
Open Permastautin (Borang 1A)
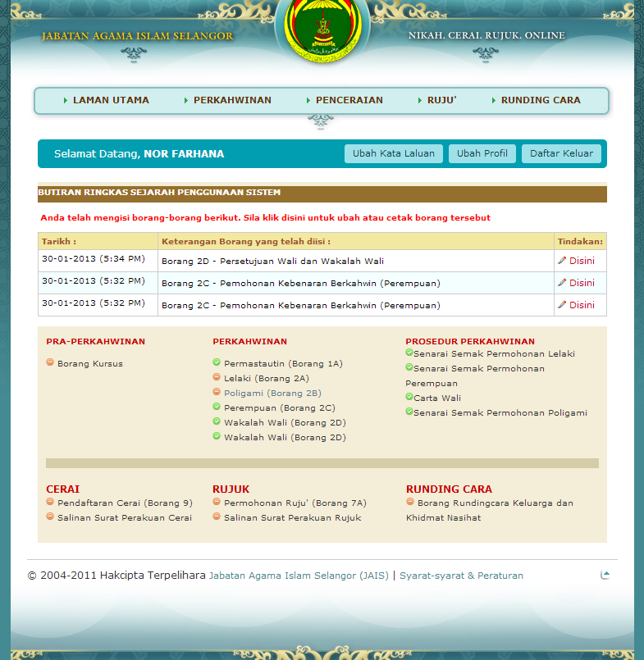point(284,364)
